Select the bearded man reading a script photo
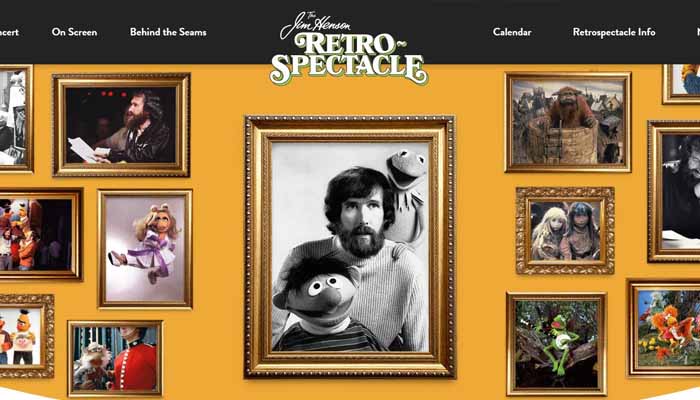The width and height of the screenshot is (700, 400). click(121, 125)
